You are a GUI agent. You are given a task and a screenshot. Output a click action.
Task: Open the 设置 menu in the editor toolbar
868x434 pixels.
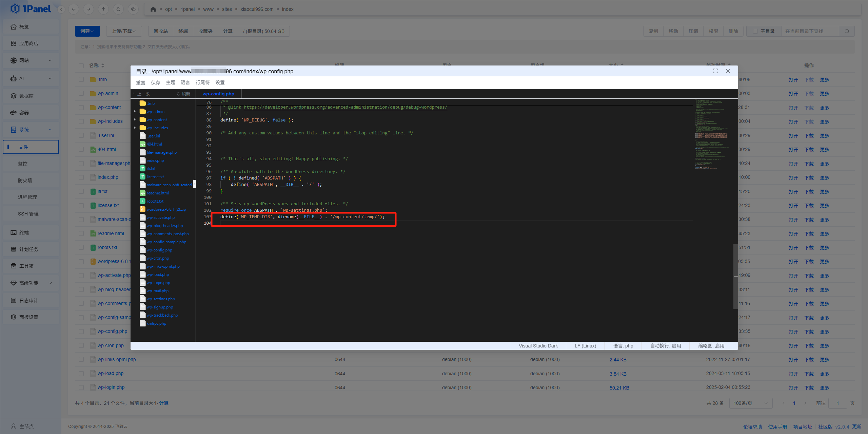(x=220, y=82)
